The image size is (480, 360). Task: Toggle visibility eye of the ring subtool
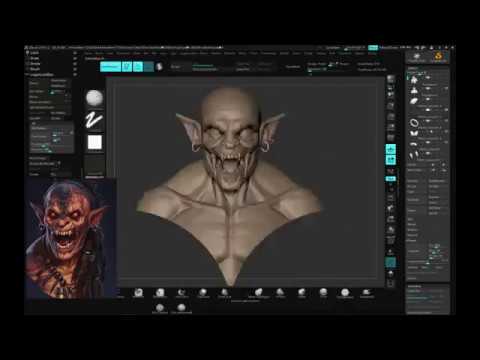tap(446, 121)
